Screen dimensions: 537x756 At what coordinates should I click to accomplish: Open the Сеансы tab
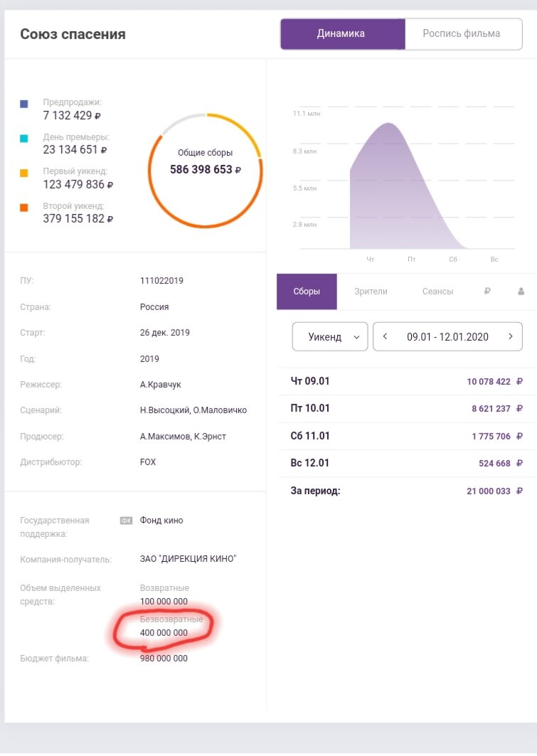(437, 291)
